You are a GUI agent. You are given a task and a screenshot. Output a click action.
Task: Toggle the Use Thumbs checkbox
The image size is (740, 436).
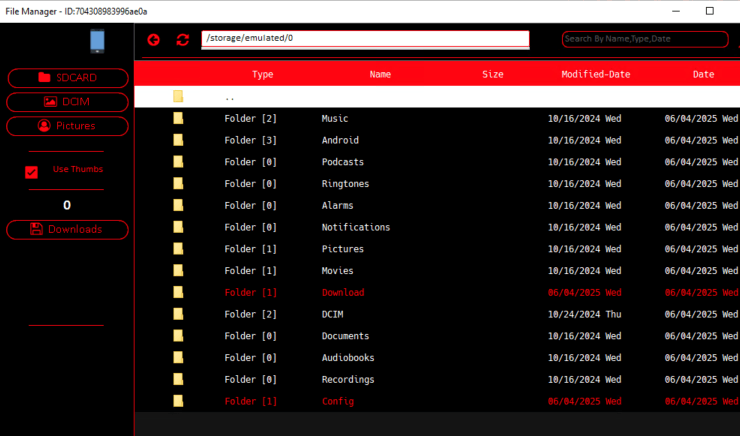coord(32,172)
